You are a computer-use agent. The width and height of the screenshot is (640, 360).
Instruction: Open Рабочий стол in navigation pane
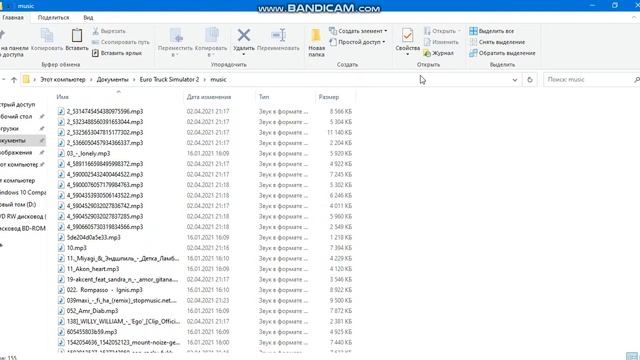(x=16, y=116)
